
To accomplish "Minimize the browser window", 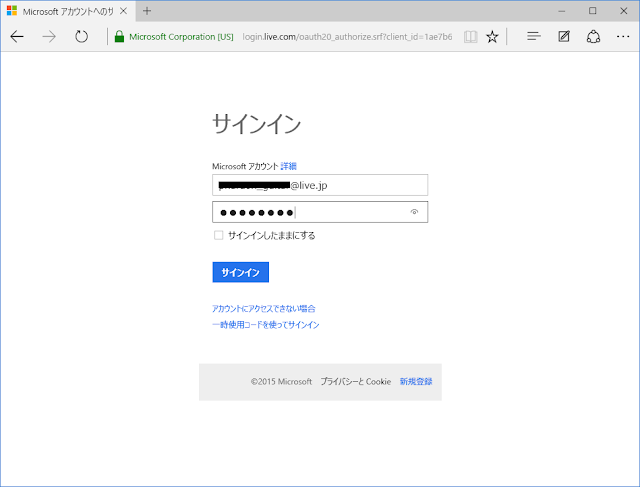I will point(562,11).
